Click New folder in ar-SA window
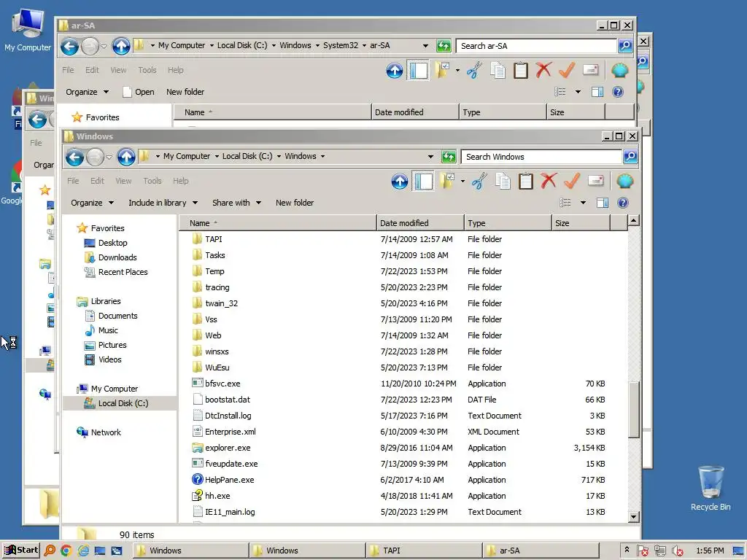 click(x=185, y=92)
